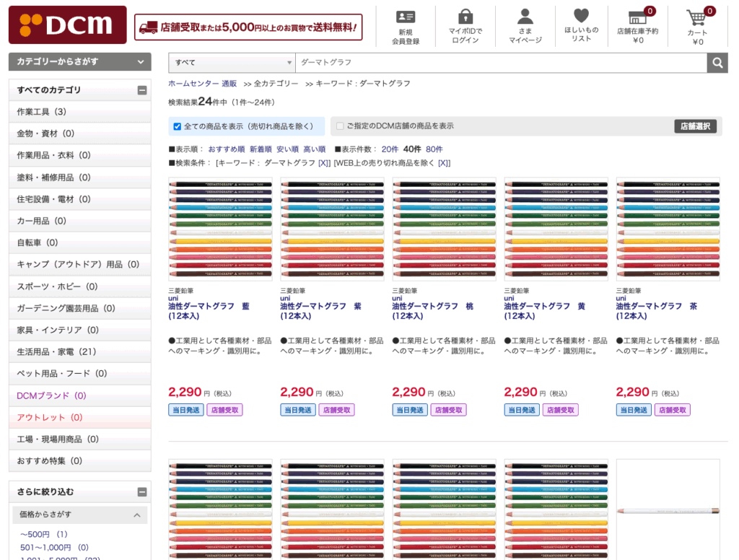Viewport: 739px width, 560px height.
Task: Collapse 価格からさがす chevron
Action: [x=136, y=515]
